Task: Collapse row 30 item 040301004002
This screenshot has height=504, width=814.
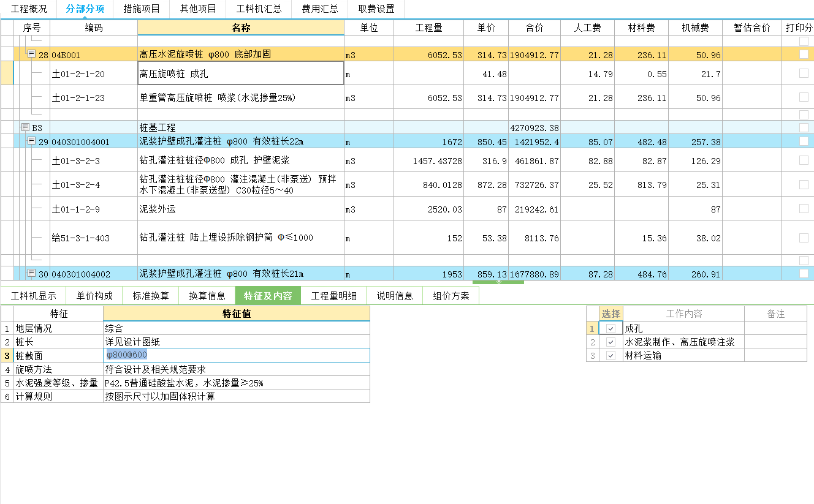Action: (x=31, y=273)
